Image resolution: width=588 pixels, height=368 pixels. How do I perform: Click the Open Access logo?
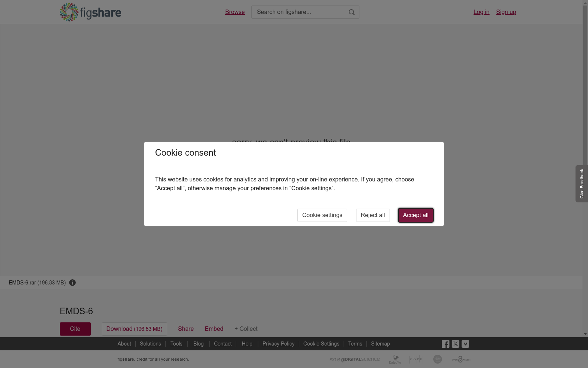[x=461, y=359]
